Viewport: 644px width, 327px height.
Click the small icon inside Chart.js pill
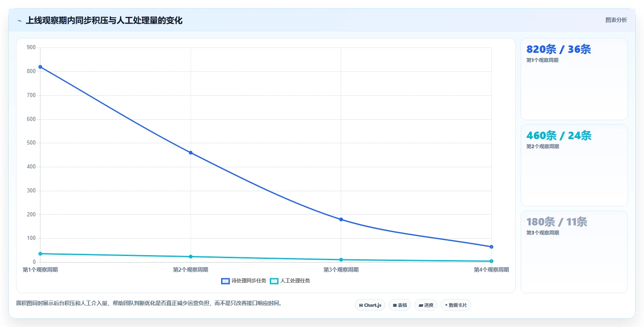[361, 306]
